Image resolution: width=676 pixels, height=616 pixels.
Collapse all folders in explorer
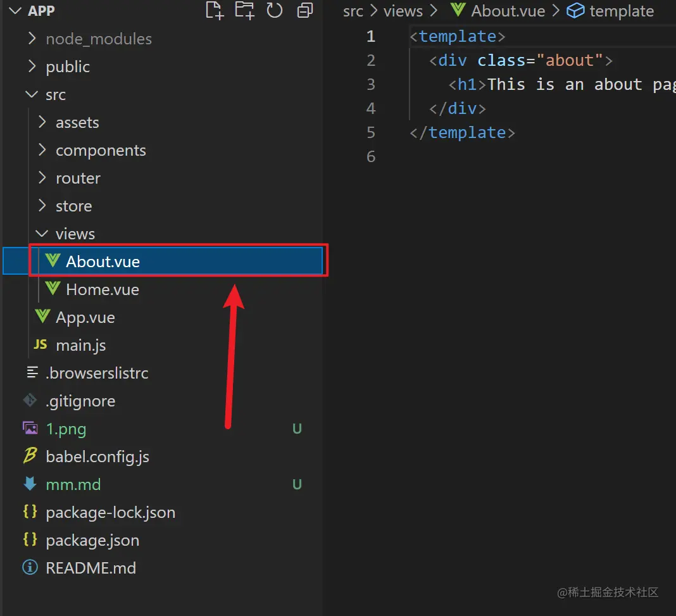(305, 10)
